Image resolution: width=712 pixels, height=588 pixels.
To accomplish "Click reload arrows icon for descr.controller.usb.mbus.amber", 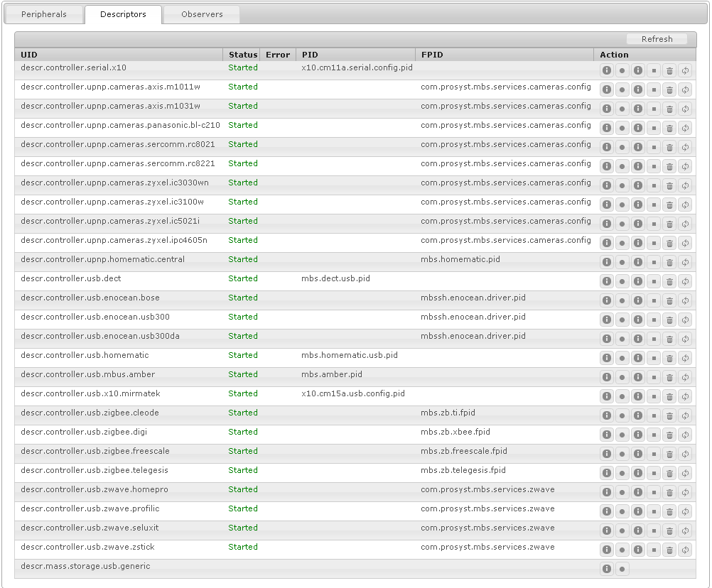I will tap(685, 377).
